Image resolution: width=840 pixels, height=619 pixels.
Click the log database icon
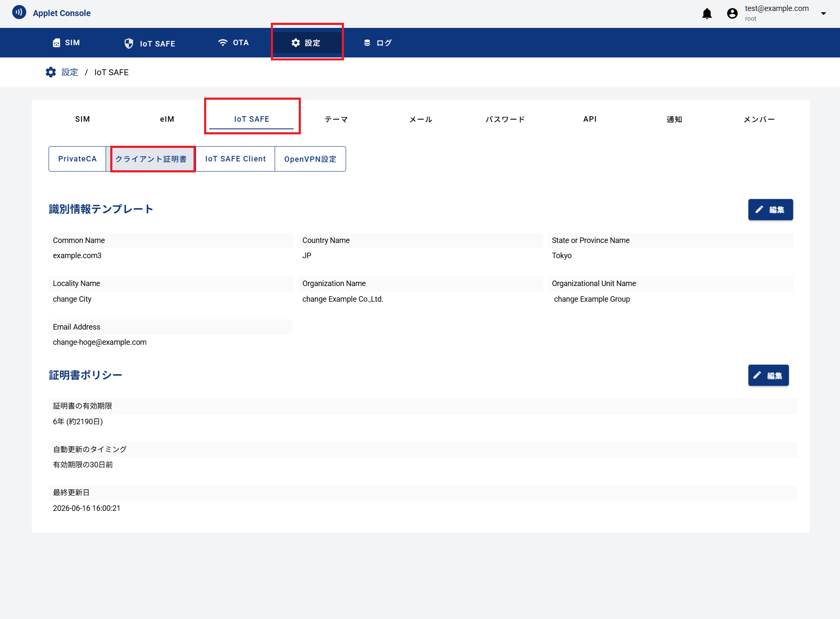coord(367,43)
